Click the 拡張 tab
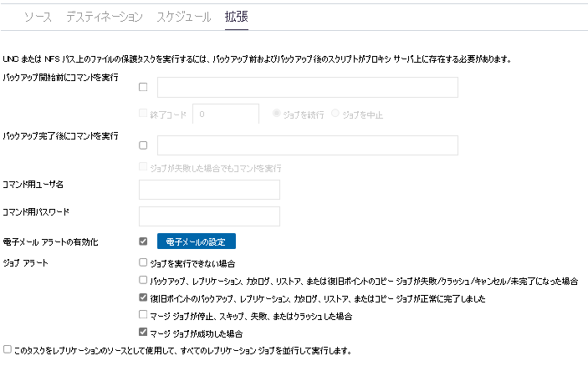Viewport: 588px width, 371px height. [236, 17]
